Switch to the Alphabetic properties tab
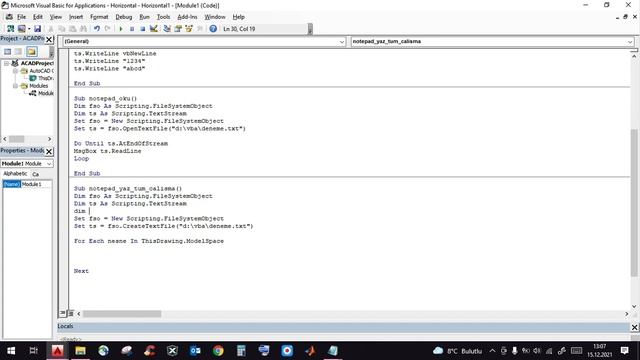The image size is (640, 360). click(15, 173)
